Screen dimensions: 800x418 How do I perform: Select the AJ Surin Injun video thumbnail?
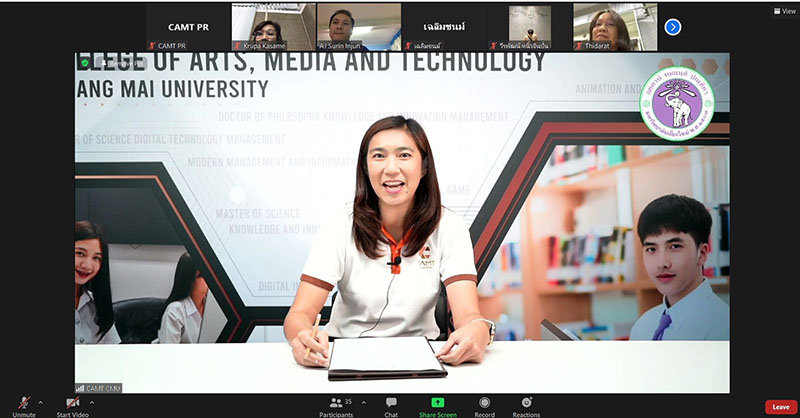point(359,27)
